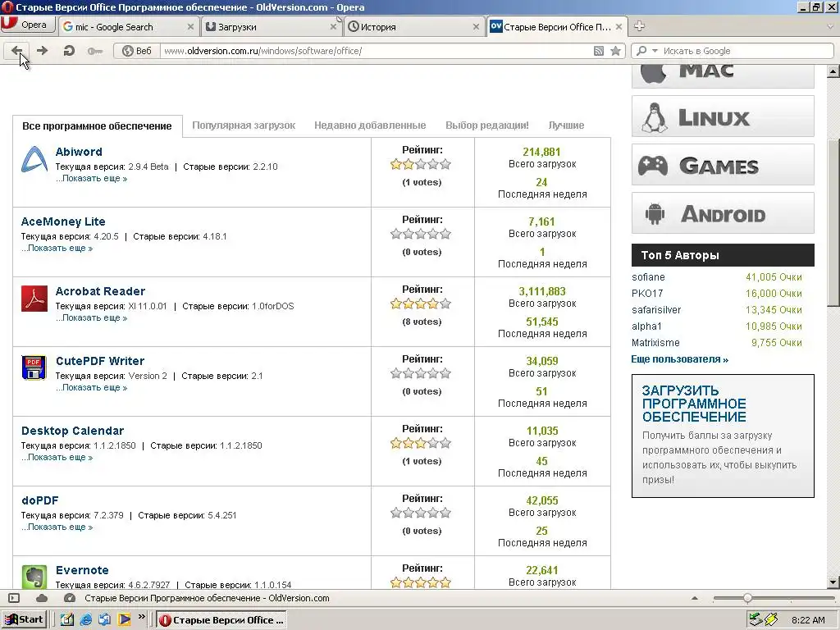Screen dimensions: 840x630
Task: Close the История tab
Action: coord(476,27)
